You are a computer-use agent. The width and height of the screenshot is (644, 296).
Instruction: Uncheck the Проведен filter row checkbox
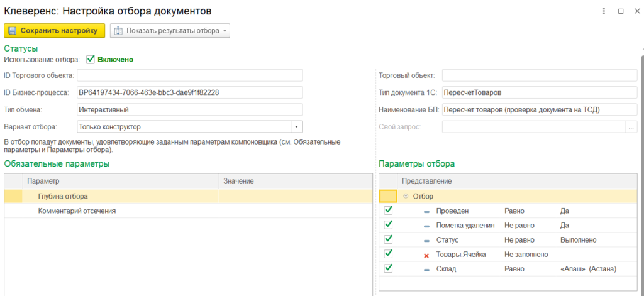(389, 211)
